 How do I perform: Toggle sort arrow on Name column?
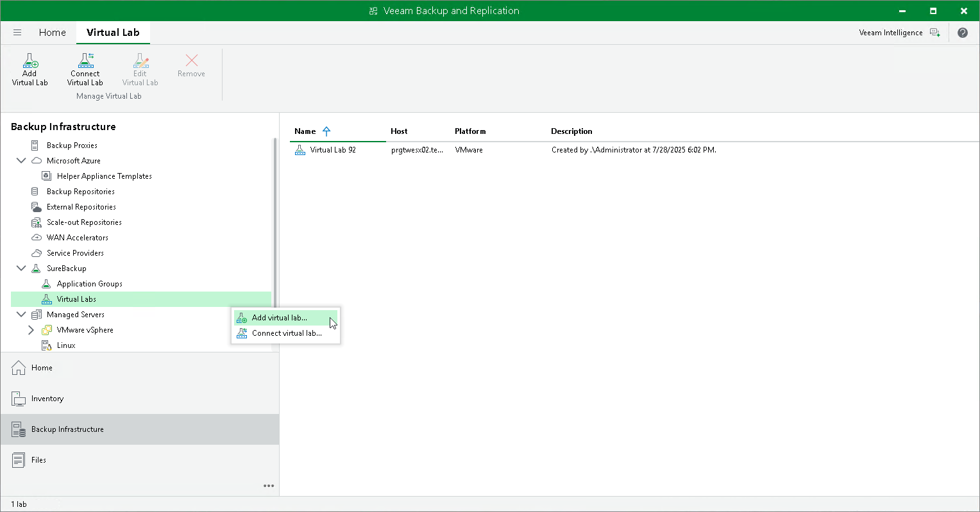coord(326,131)
